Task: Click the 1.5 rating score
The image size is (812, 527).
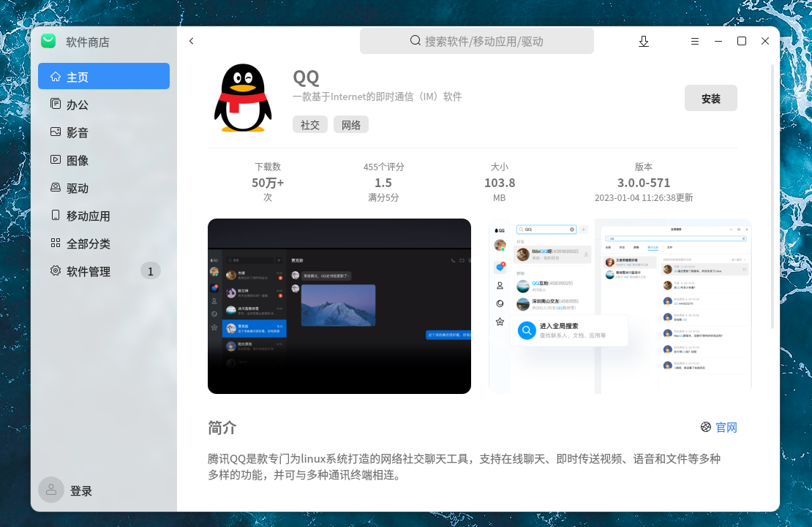Action: [383, 183]
